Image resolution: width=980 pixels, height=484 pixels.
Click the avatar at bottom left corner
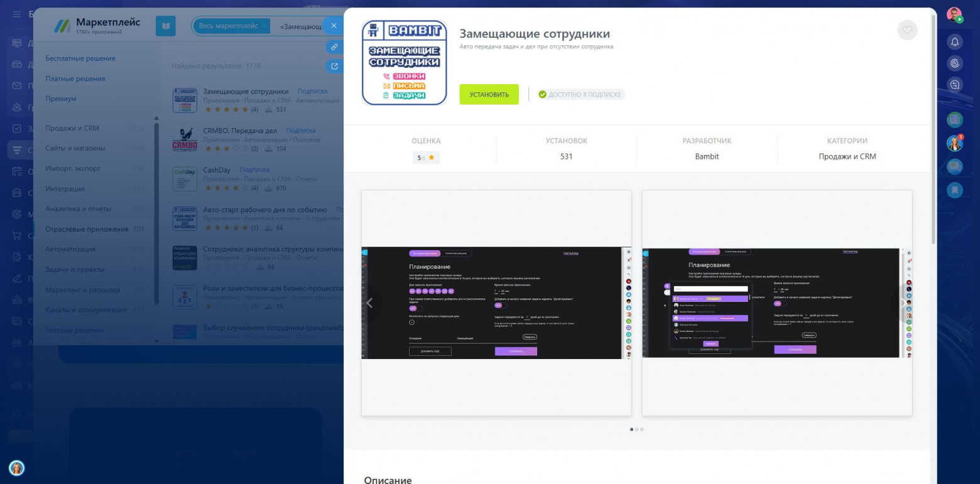point(16,468)
